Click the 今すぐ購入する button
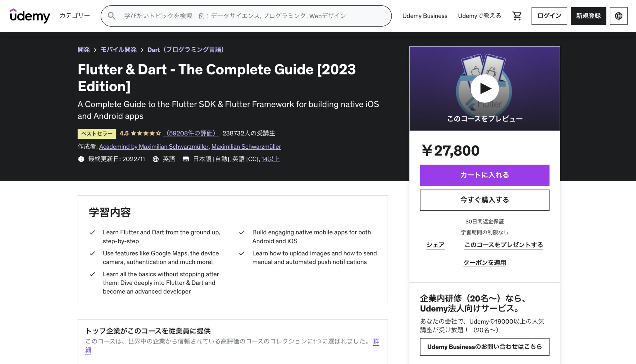This screenshot has width=636, height=364. coord(484,200)
